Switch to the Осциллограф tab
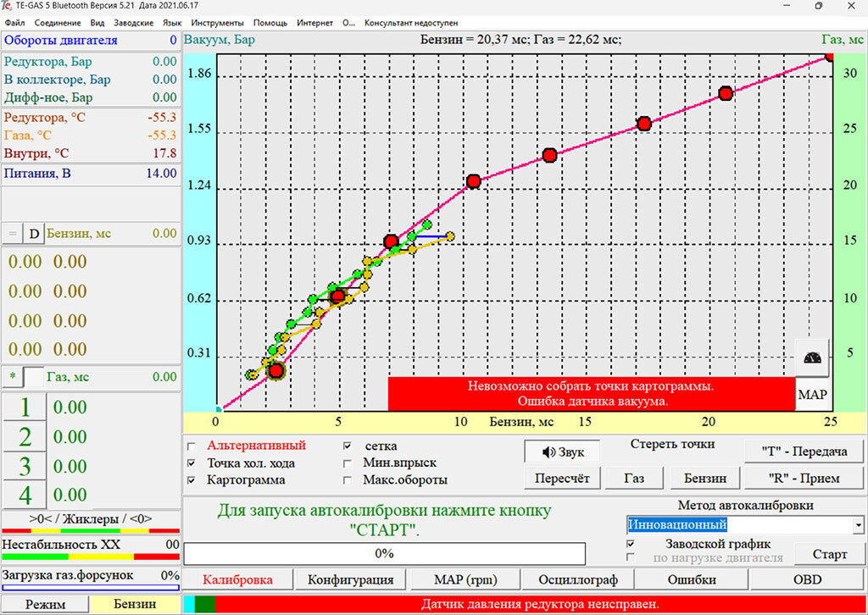This screenshot has width=868, height=615. pos(578,579)
